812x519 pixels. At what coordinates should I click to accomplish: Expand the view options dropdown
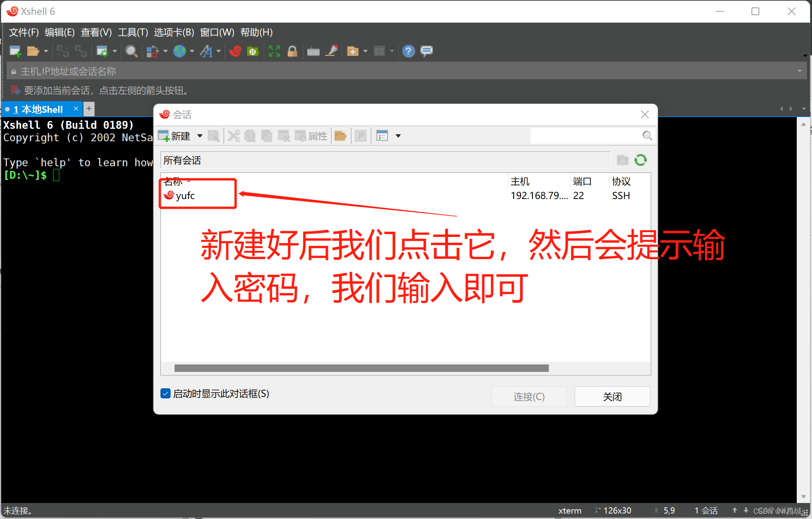pyautogui.click(x=398, y=135)
